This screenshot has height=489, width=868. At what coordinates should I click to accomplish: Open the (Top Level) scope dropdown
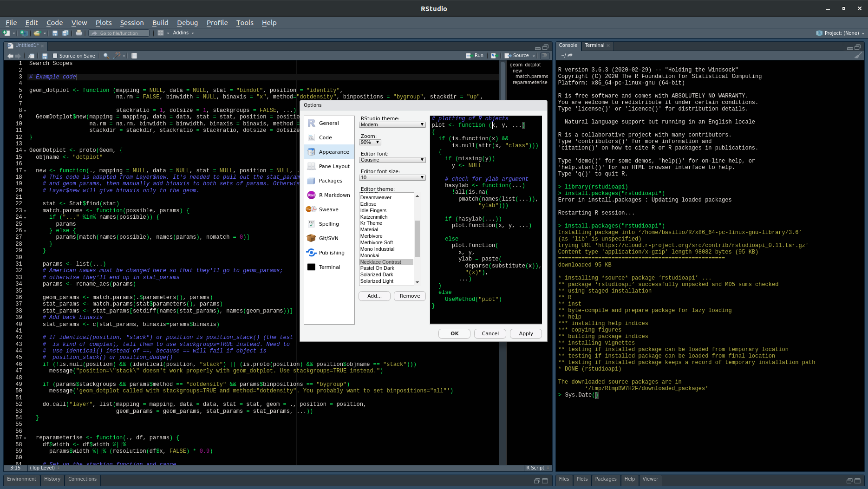(45, 468)
